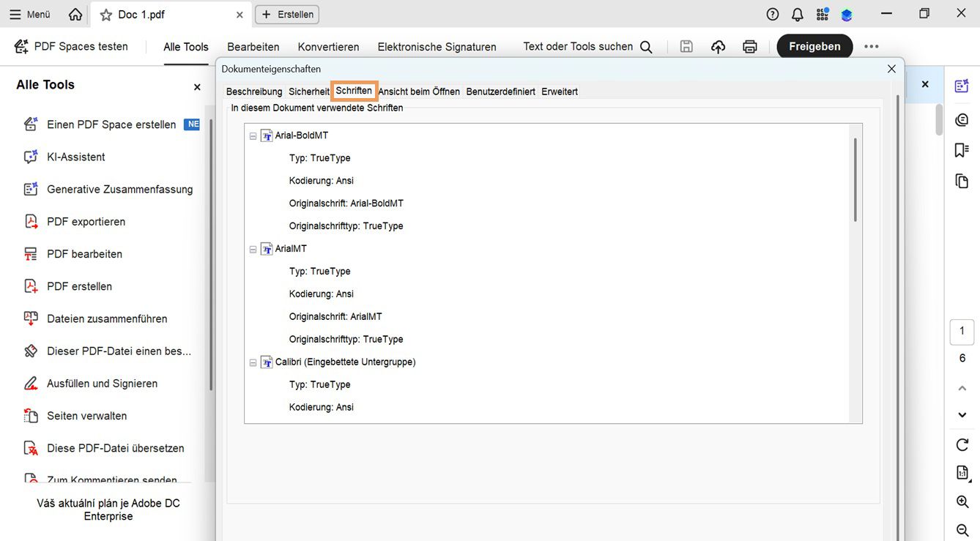
Task: Switch to the Sicherheit tab
Action: coord(309,92)
